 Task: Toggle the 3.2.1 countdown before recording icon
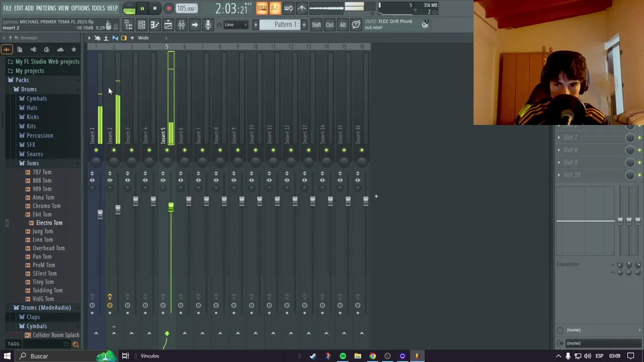tap(275, 8)
